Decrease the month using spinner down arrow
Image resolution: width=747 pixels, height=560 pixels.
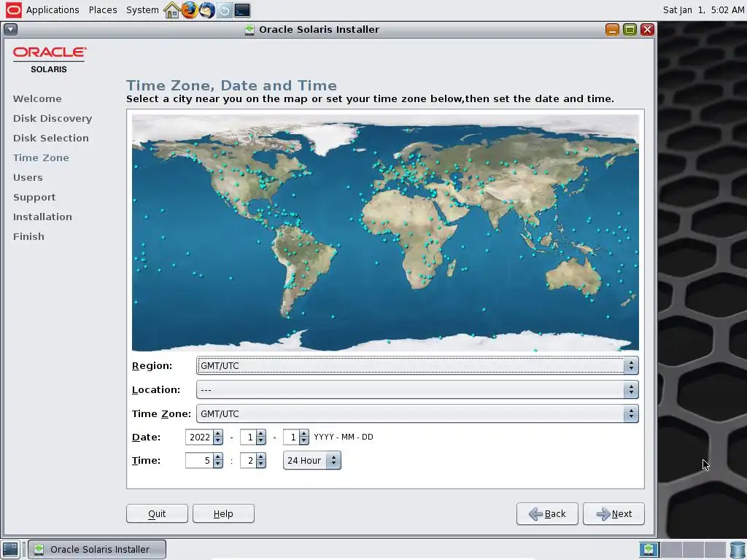[260, 441]
